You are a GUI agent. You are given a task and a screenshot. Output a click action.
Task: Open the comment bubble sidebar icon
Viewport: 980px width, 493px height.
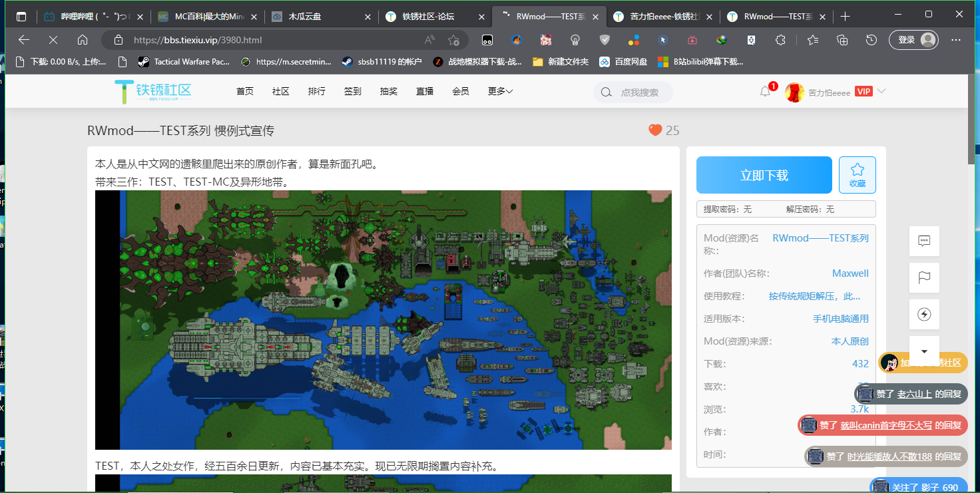click(x=924, y=241)
